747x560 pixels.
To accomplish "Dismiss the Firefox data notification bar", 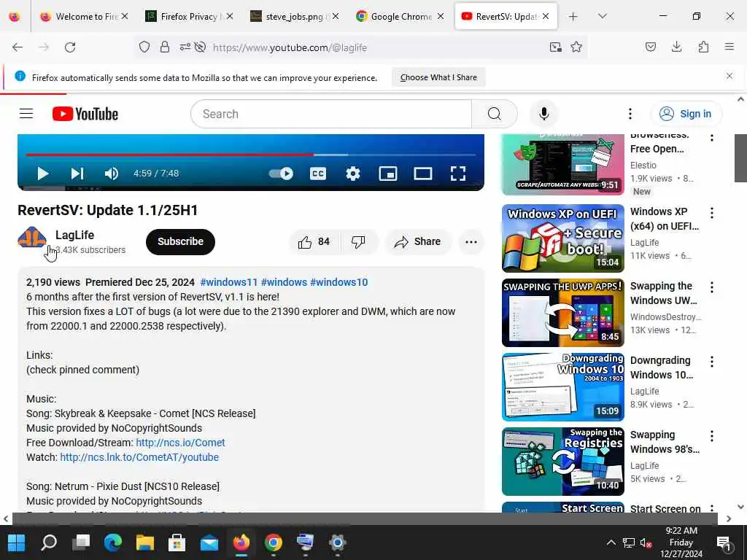I will pos(729,76).
